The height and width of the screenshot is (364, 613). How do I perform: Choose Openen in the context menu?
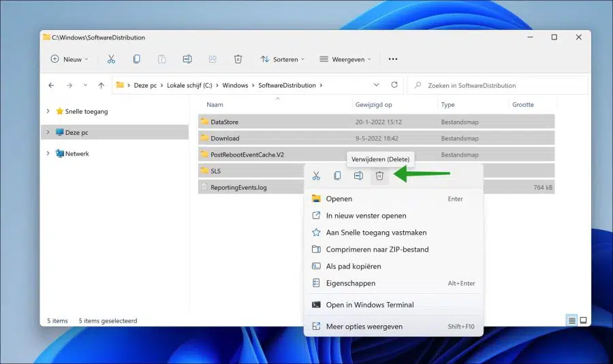(394, 199)
